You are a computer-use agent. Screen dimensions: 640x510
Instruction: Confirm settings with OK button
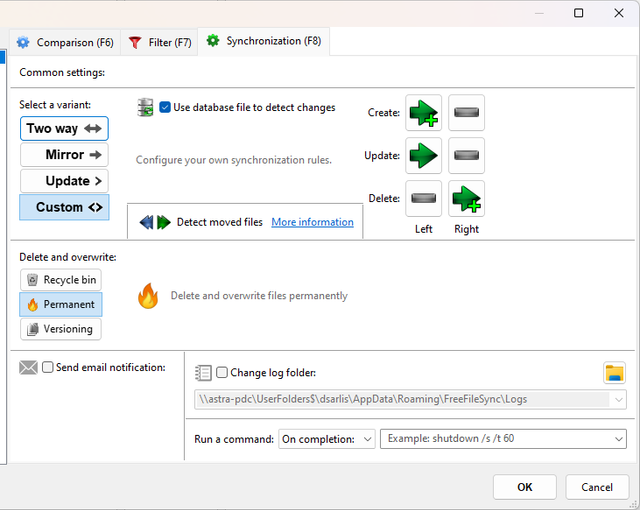pos(524,487)
